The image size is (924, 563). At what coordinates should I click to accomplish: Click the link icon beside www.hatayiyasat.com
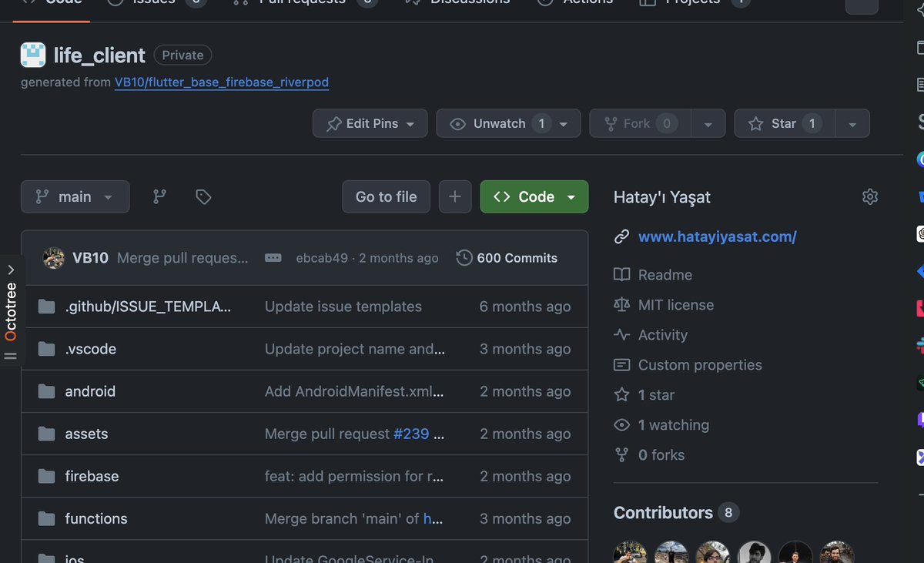tap(621, 236)
